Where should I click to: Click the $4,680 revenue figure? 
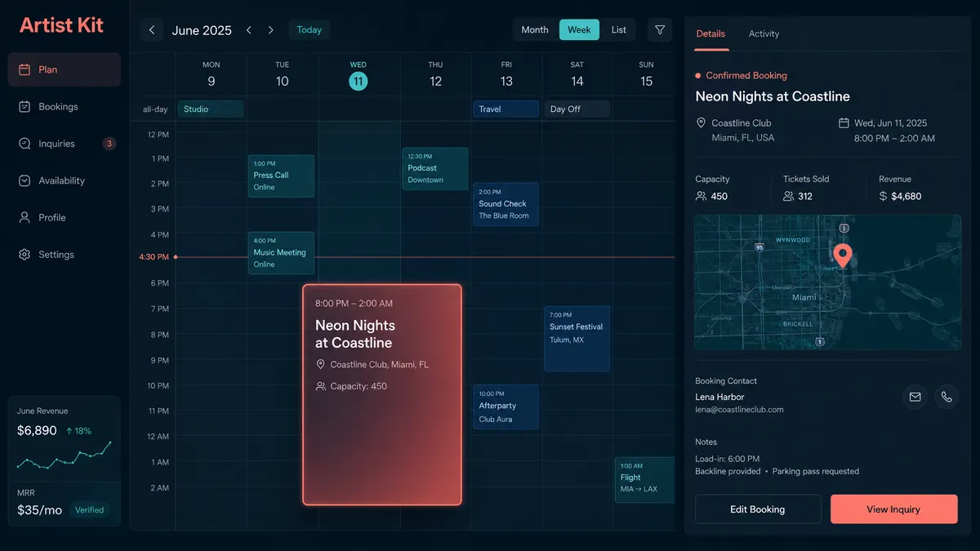[x=906, y=196]
